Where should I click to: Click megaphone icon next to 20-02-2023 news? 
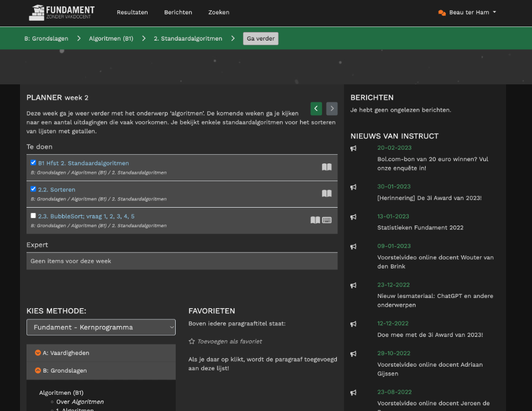(354, 148)
